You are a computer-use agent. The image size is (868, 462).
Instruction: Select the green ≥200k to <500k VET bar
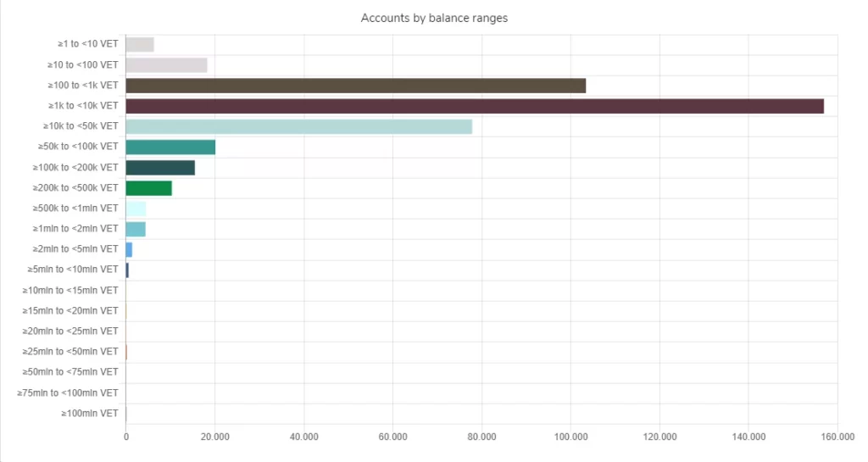click(148, 188)
